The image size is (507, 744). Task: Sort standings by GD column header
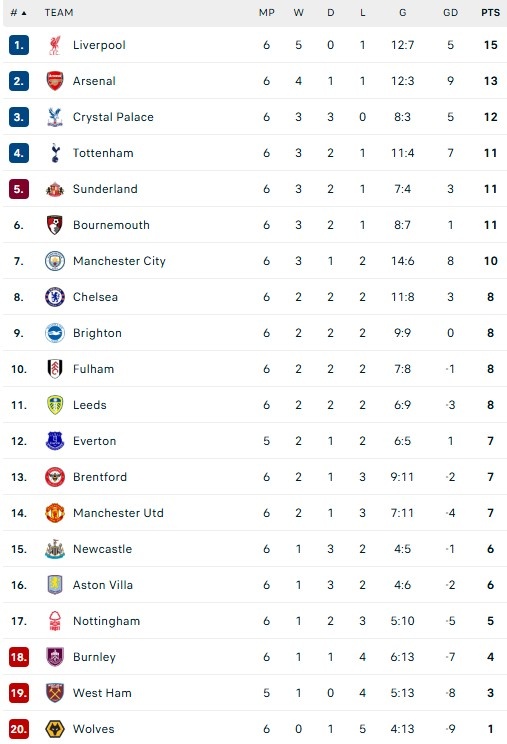451,13
